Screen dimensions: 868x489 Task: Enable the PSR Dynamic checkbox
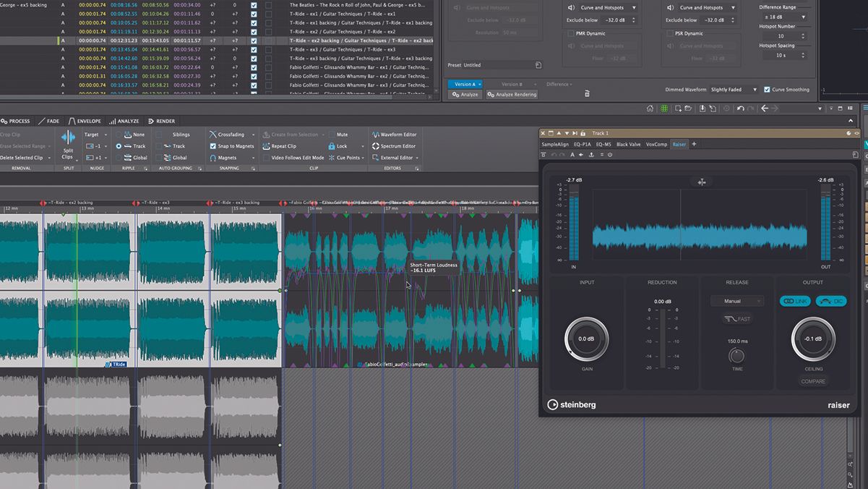669,33
